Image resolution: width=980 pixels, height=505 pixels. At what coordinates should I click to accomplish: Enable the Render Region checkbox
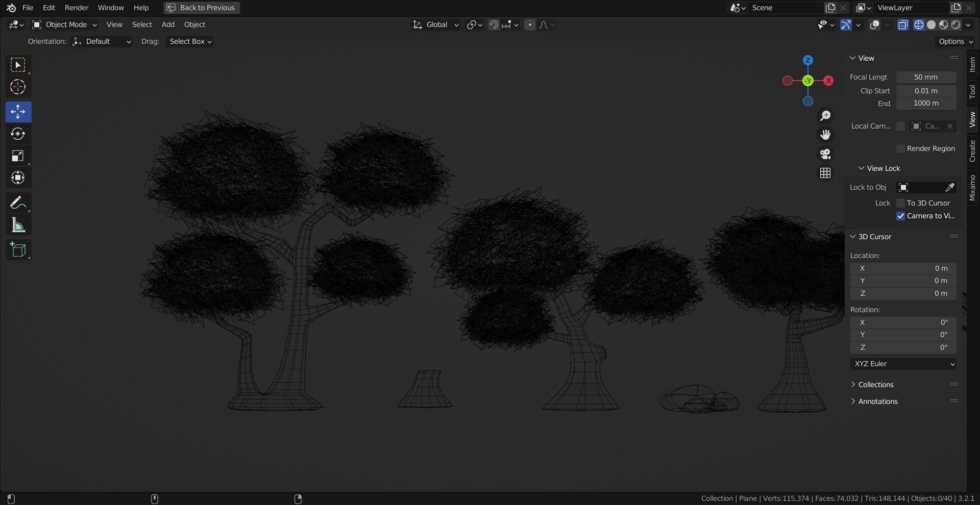click(x=901, y=148)
